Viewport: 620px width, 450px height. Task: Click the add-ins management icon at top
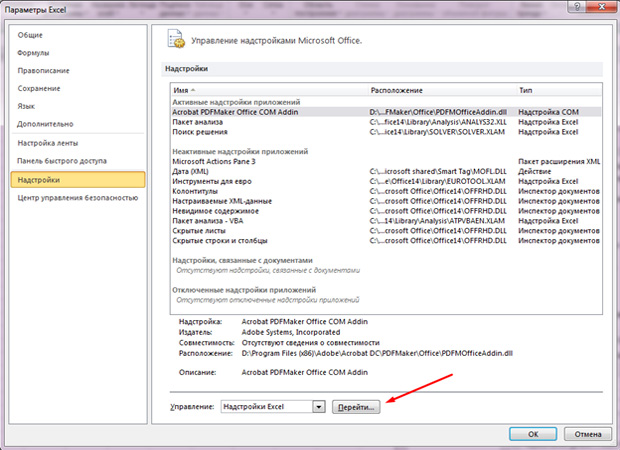click(176, 39)
